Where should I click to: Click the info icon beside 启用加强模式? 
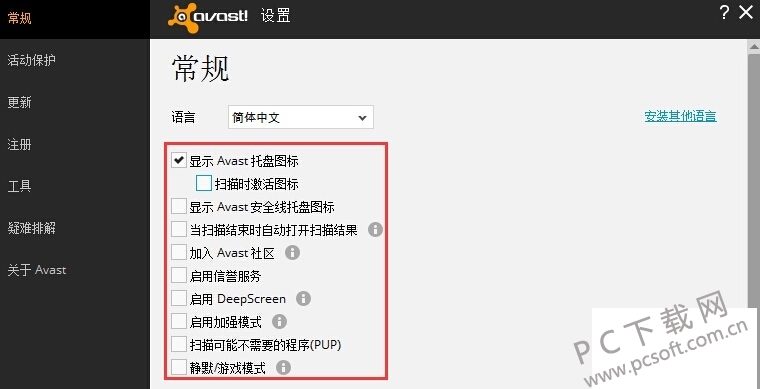(x=279, y=321)
